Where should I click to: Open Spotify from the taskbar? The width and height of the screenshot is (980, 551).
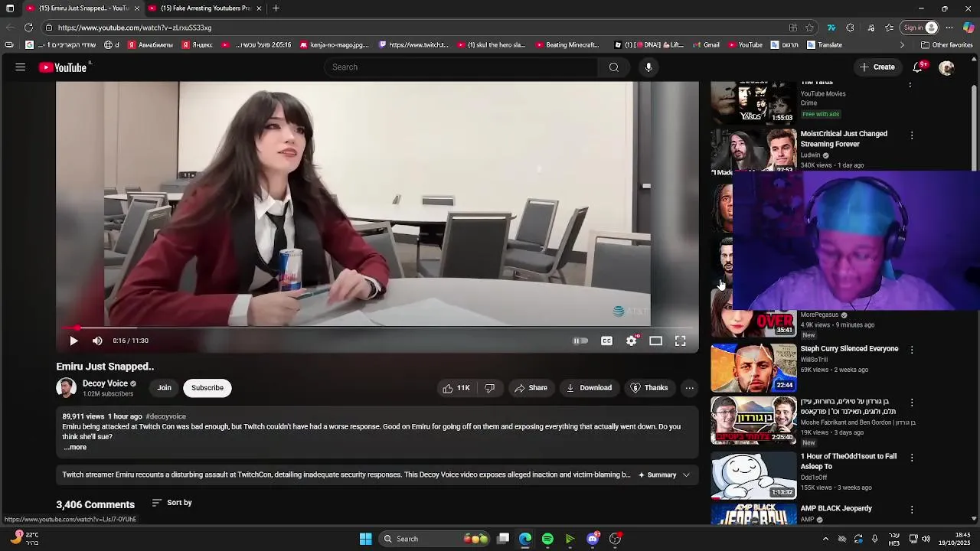coord(547,539)
